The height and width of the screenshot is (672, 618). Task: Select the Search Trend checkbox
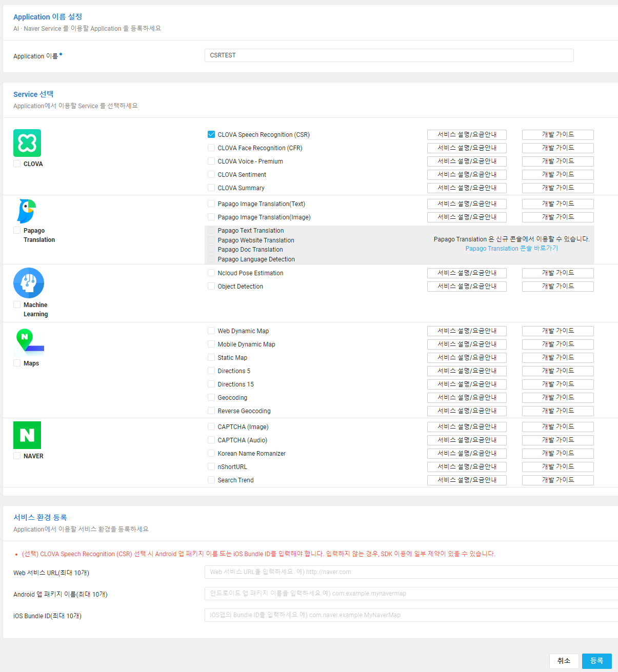[211, 480]
